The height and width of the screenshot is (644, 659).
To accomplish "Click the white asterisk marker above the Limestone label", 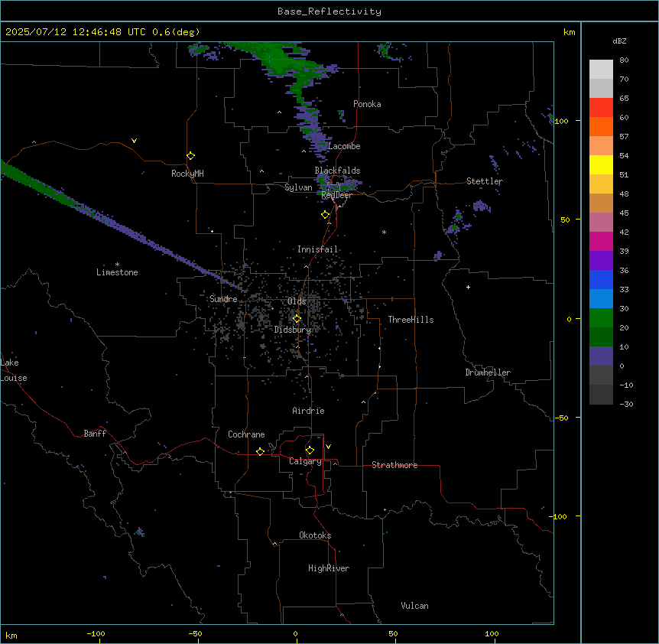I will 117,265.
